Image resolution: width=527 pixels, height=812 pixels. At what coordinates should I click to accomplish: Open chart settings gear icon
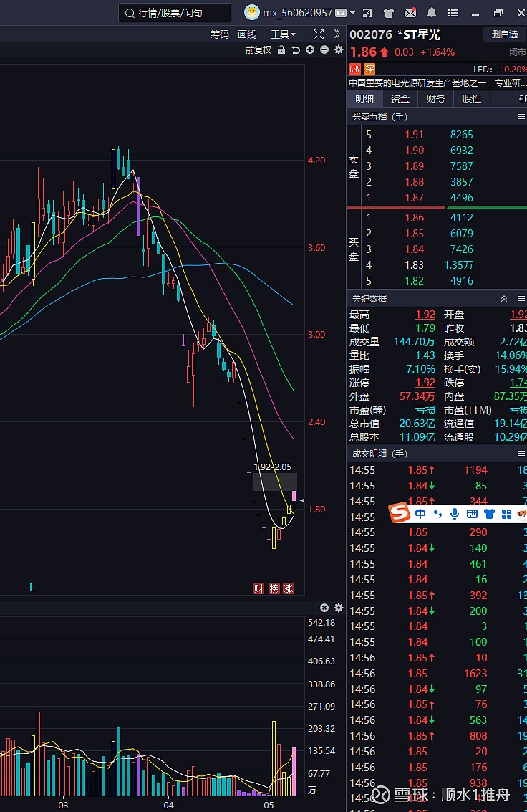coord(339,50)
